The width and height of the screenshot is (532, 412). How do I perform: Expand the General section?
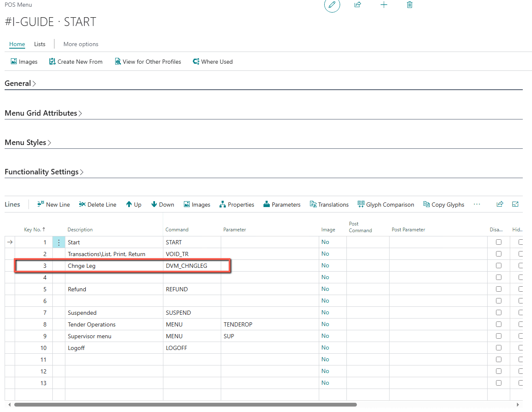pos(20,83)
